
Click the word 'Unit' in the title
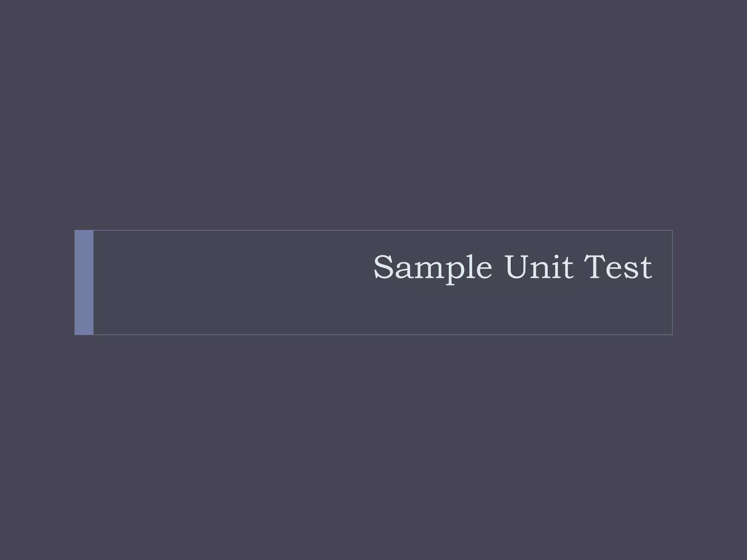(539, 267)
